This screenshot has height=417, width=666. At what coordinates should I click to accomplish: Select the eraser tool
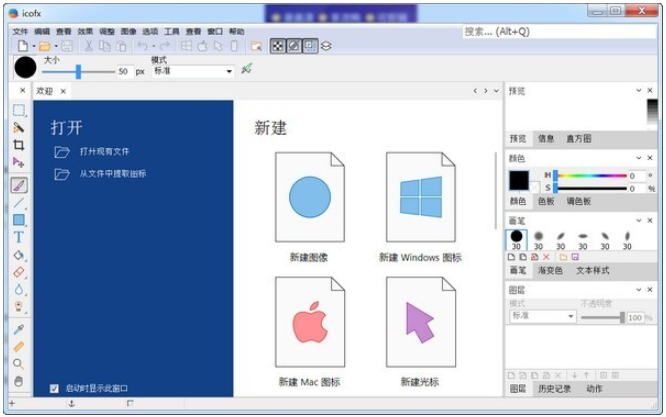19,272
